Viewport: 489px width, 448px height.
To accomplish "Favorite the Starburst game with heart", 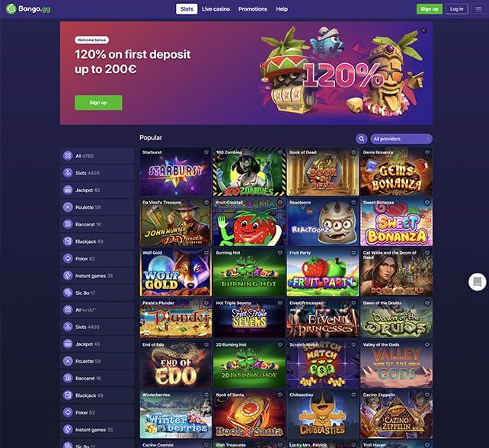I will (x=206, y=152).
